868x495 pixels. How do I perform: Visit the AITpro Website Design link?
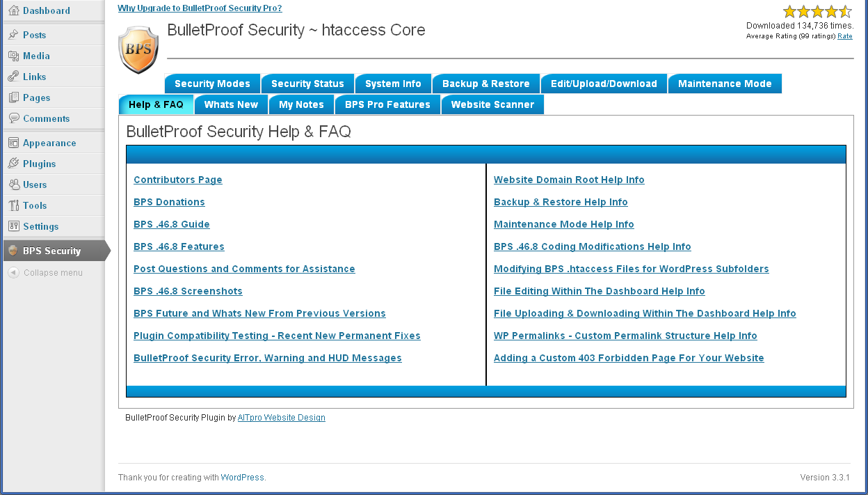(282, 418)
